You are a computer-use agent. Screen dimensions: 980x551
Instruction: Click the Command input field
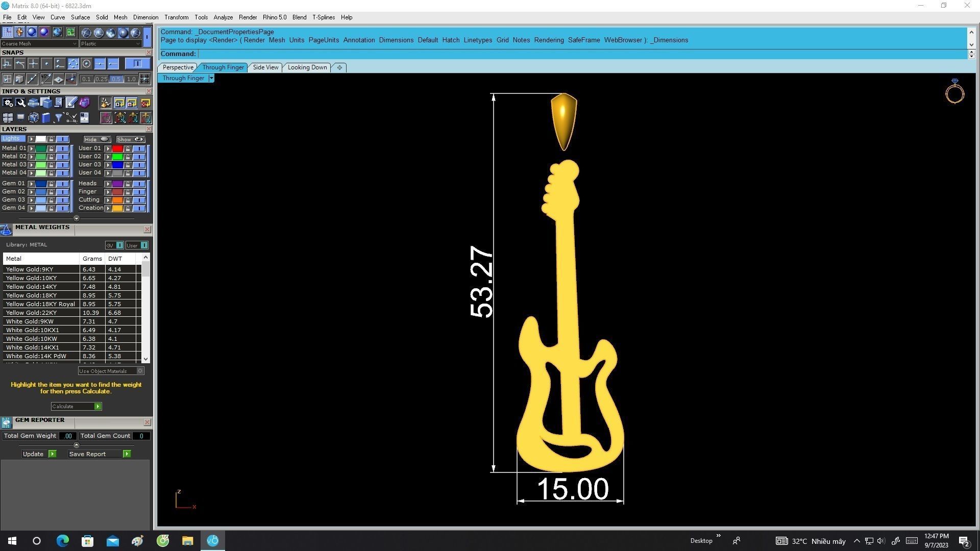point(582,54)
